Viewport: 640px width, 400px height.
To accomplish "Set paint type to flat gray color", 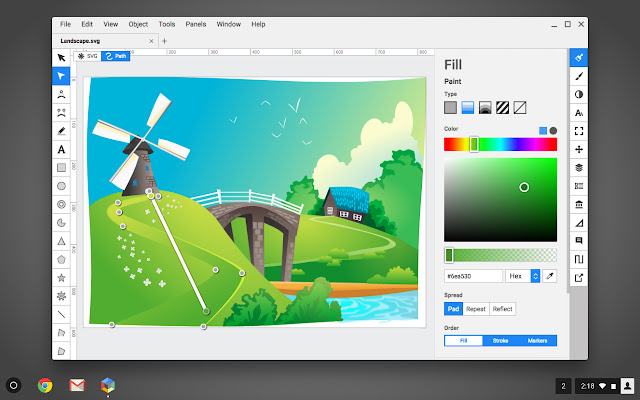I will pyautogui.click(x=450, y=107).
